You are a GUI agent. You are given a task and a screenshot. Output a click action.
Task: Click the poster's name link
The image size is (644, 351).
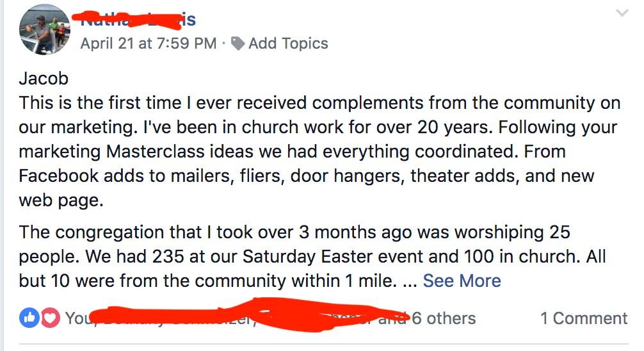[138, 19]
